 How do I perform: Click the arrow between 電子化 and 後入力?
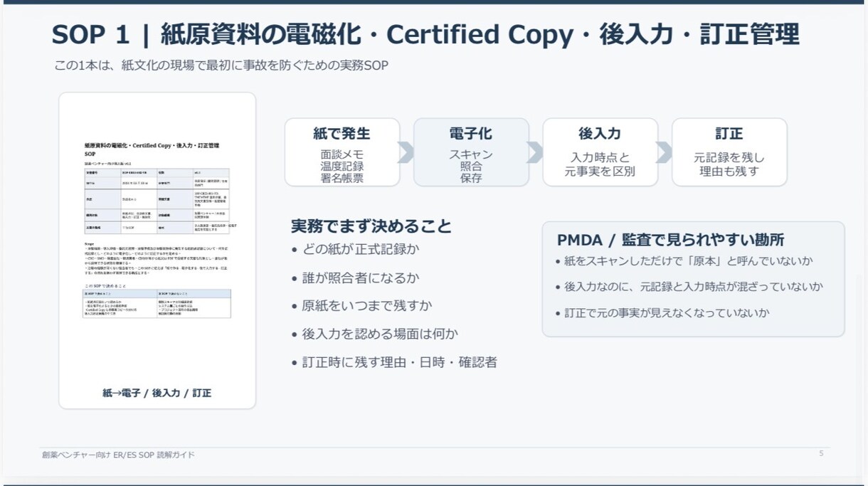tap(535, 152)
